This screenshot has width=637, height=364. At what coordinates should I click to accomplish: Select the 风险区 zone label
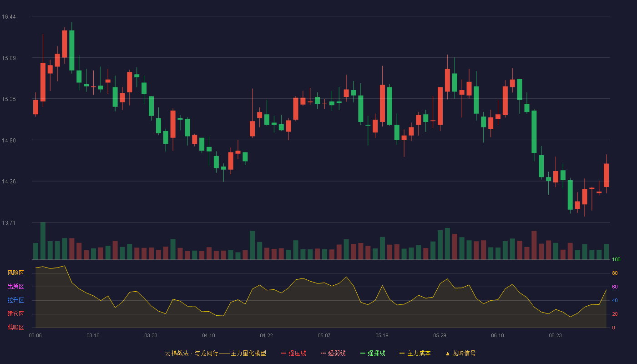tap(15, 273)
